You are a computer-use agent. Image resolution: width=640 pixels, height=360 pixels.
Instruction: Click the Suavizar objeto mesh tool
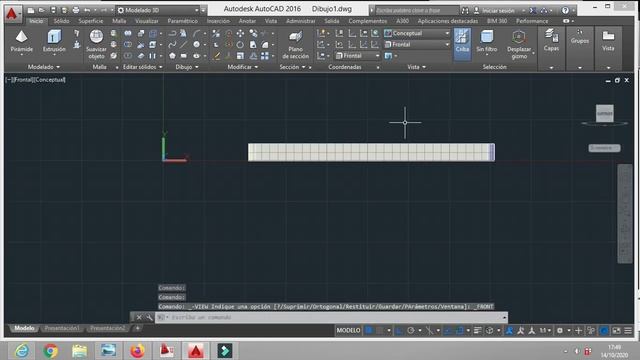pos(96,44)
